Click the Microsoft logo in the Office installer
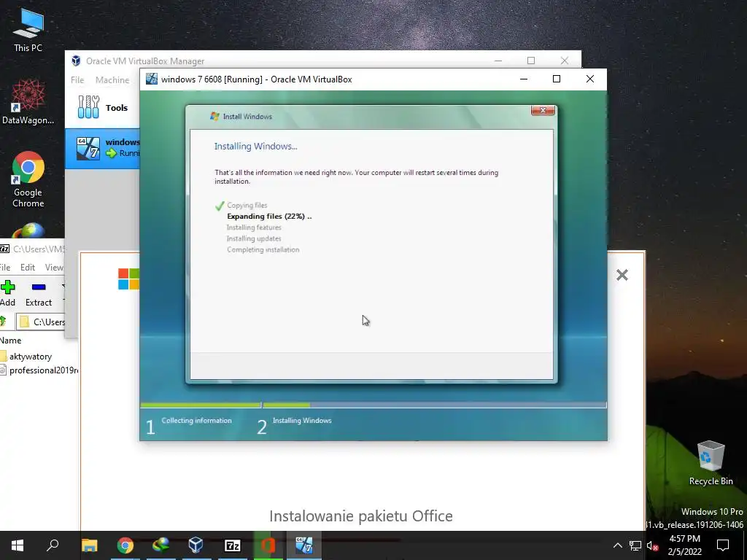The height and width of the screenshot is (560, 747). tap(128, 279)
